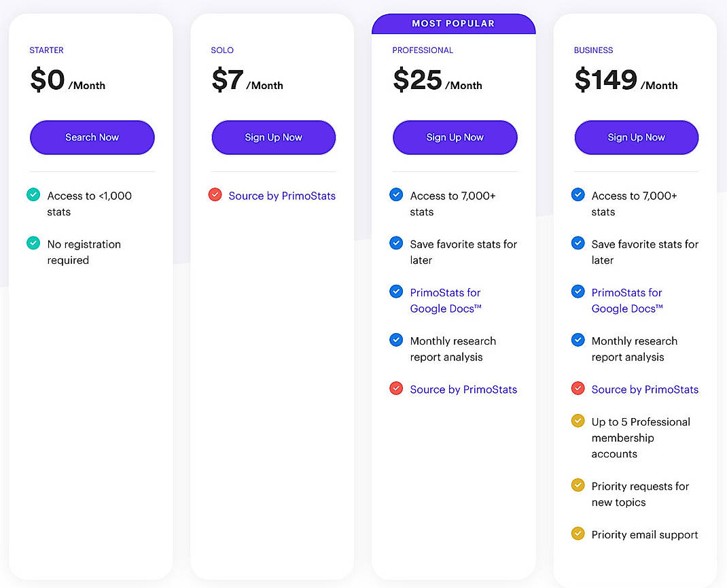Viewport: 727px width, 588px height.
Task: Click the yellow icon beside "Priority requests for new topics"
Action: (x=578, y=485)
